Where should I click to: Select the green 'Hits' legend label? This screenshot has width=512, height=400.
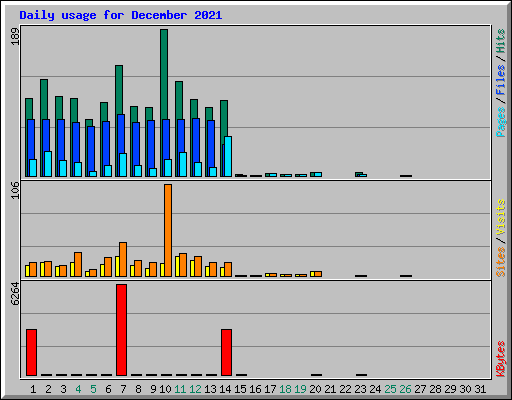pyautogui.click(x=500, y=41)
